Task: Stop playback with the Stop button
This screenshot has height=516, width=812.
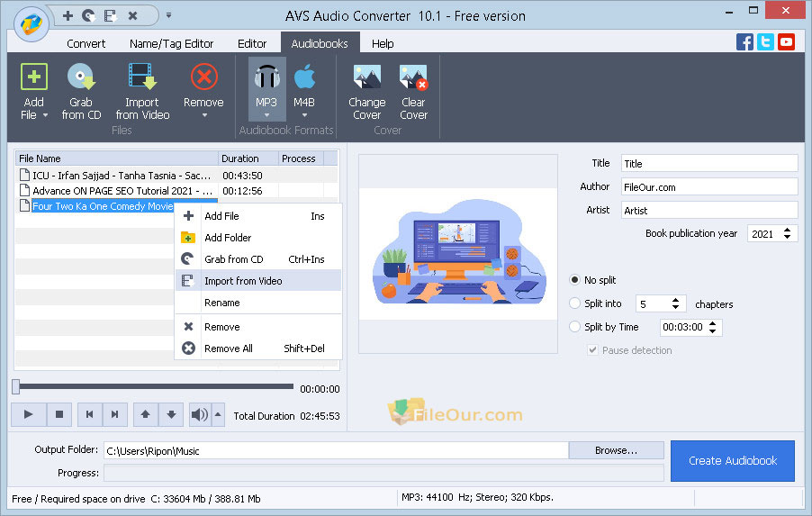Action: [x=59, y=414]
